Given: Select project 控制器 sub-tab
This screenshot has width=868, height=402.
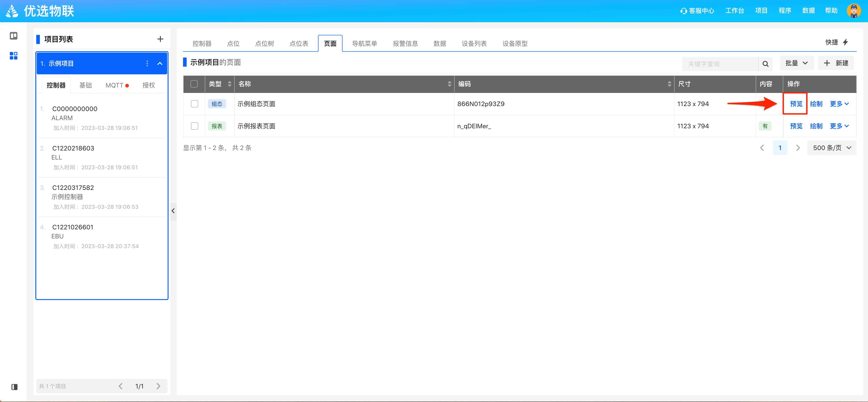Looking at the screenshot, I should pos(56,85).
